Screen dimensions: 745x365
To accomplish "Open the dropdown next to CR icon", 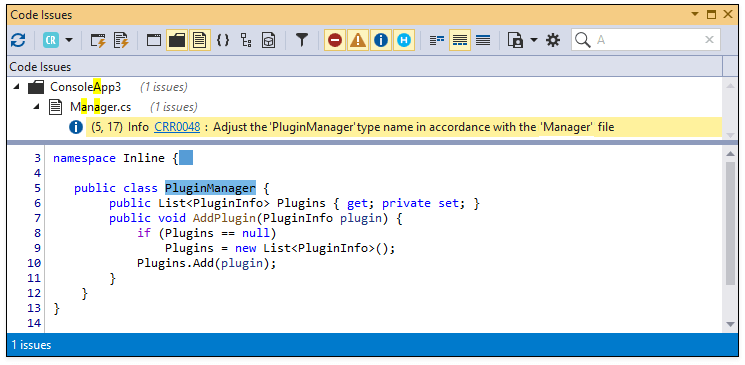I will tap(69, 40).
